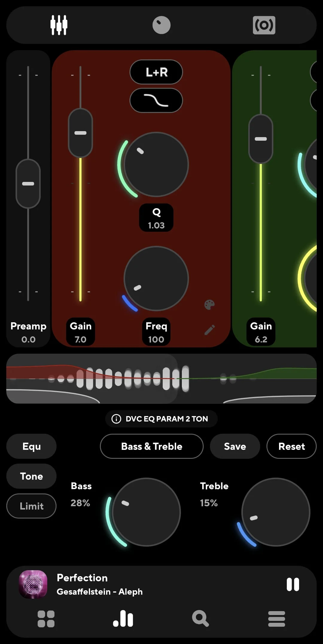The height and width of the screenshot is (644, 323).
Task: Toggle the Equ button
Action: coord(31,446)
